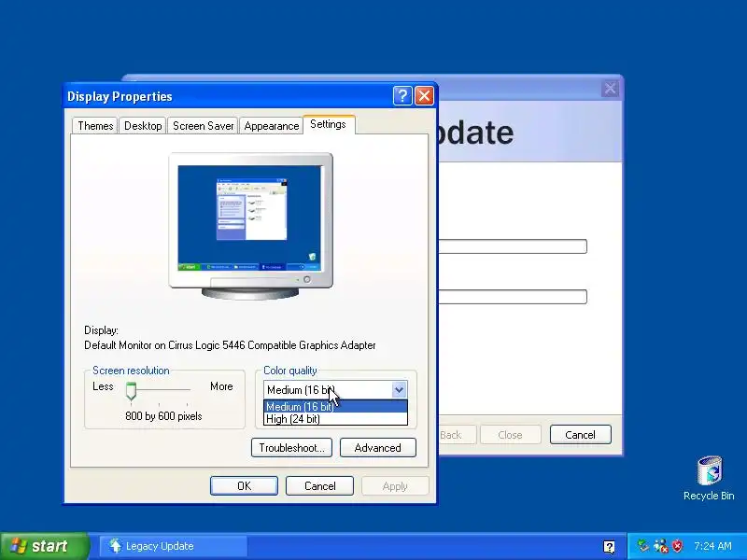747x560 pixels.
Task: Click the Display Properties help question button
Action: click(402, 96)
